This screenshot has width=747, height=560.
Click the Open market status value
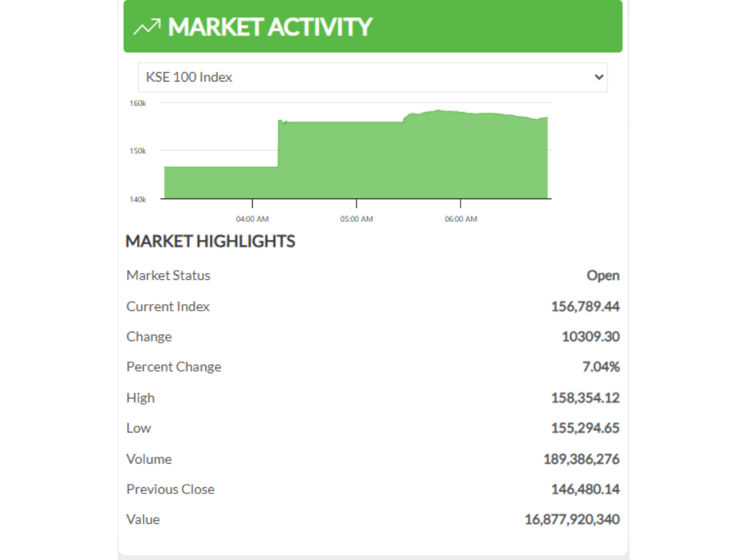point(603,276)
